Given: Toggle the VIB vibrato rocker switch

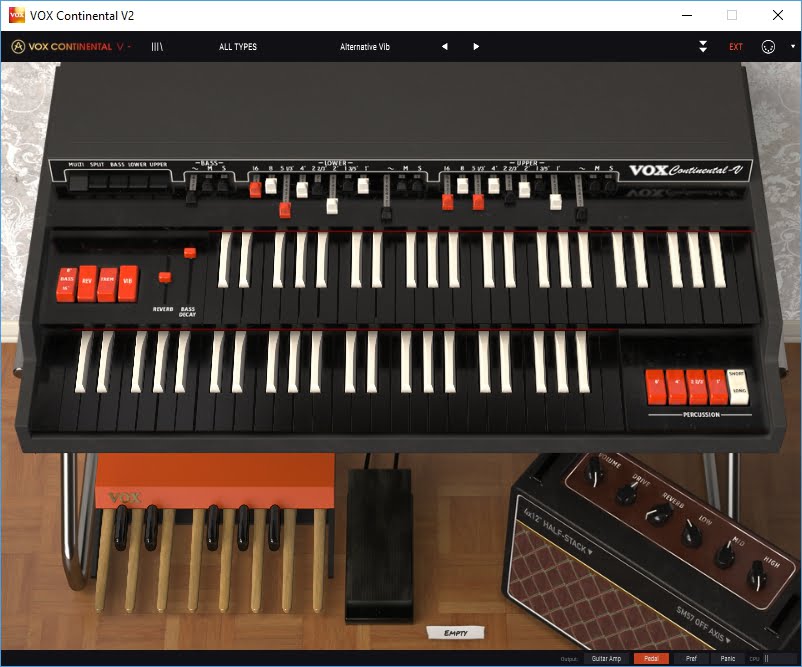Looking at the screenshot, I should (x=128, y=282).
